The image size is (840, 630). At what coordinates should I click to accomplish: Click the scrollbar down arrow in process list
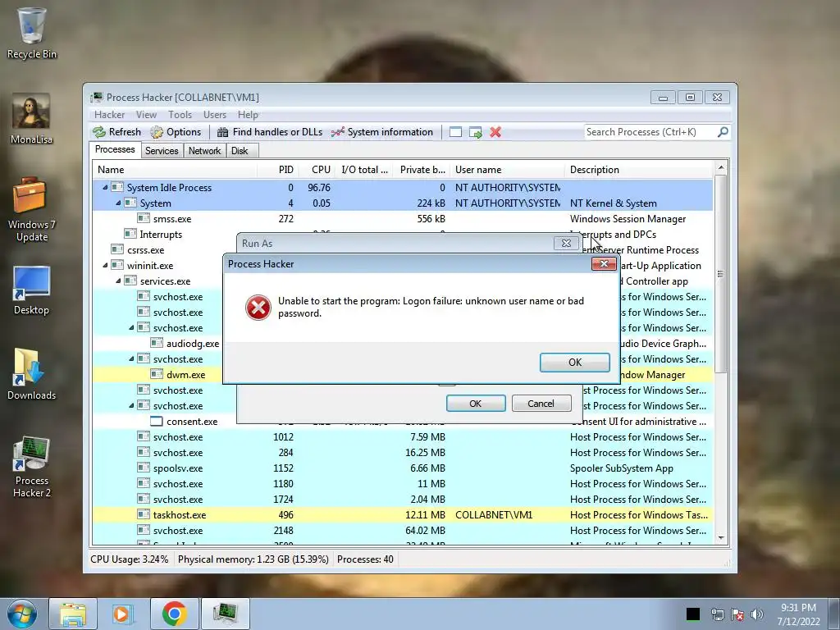pyautogui.click(x=720, y=537)
